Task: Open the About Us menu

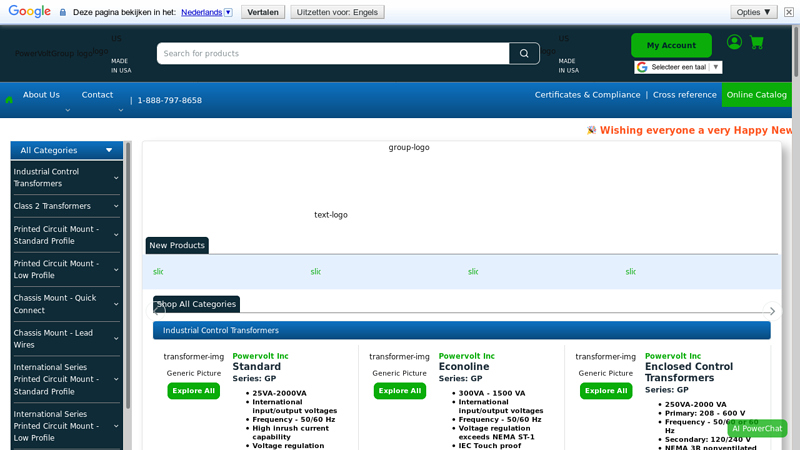Action: [41, 95]
